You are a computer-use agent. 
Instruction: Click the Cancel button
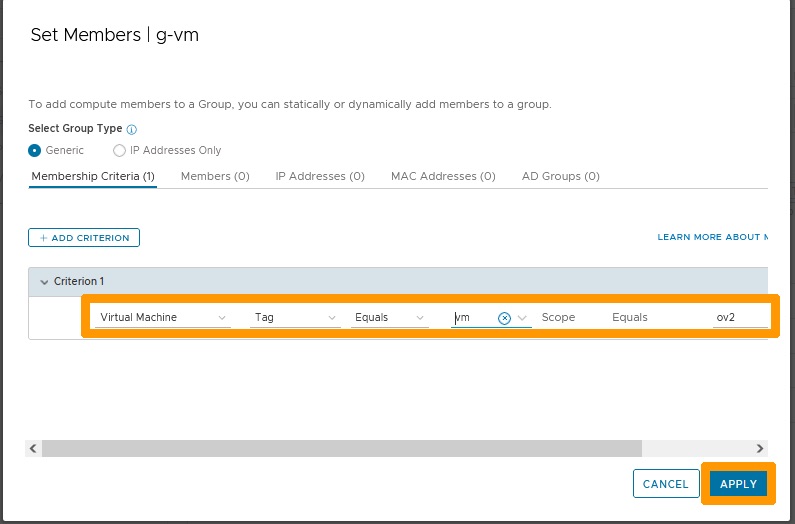point(666,484)
